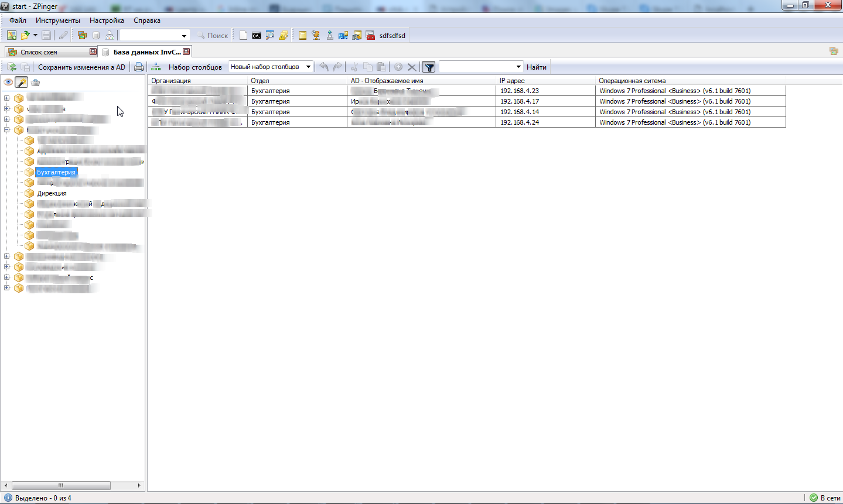Click the delete X icon in toolbar
The height and width of the screenshot is (504, 843).
pos(412,67)
